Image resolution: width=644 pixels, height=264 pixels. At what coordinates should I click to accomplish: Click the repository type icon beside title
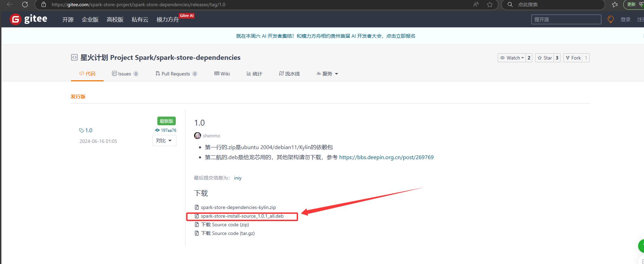[x=74, y=57]
